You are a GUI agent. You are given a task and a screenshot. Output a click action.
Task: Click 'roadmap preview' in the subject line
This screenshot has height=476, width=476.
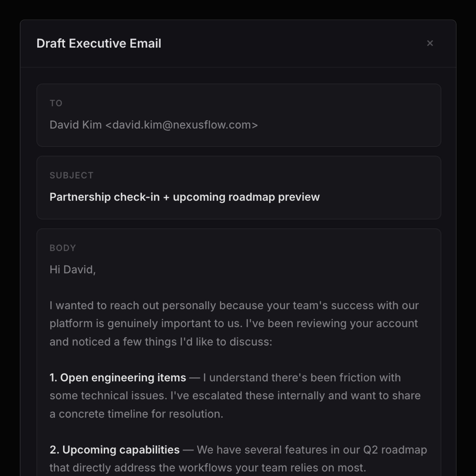(274, 197)
